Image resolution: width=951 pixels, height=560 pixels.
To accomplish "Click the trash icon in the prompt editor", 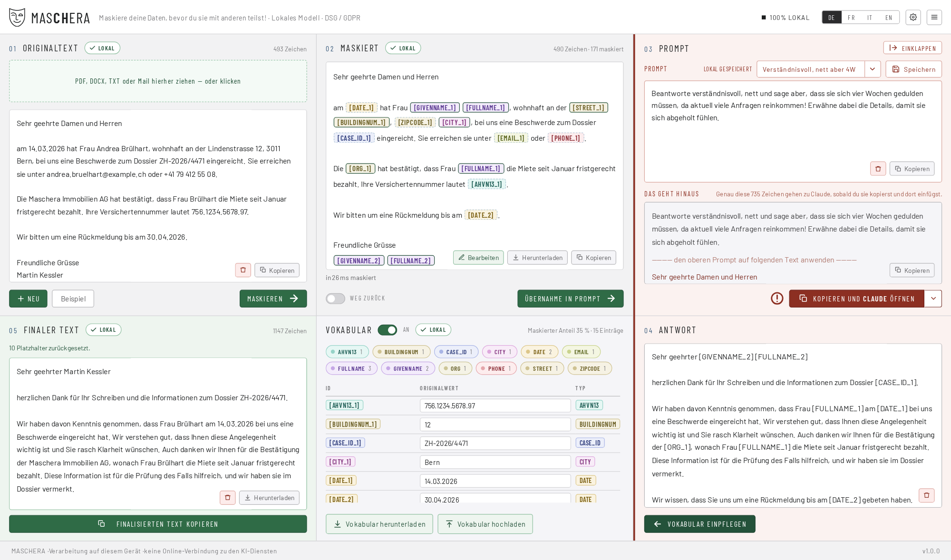I will tap(878, 169).
